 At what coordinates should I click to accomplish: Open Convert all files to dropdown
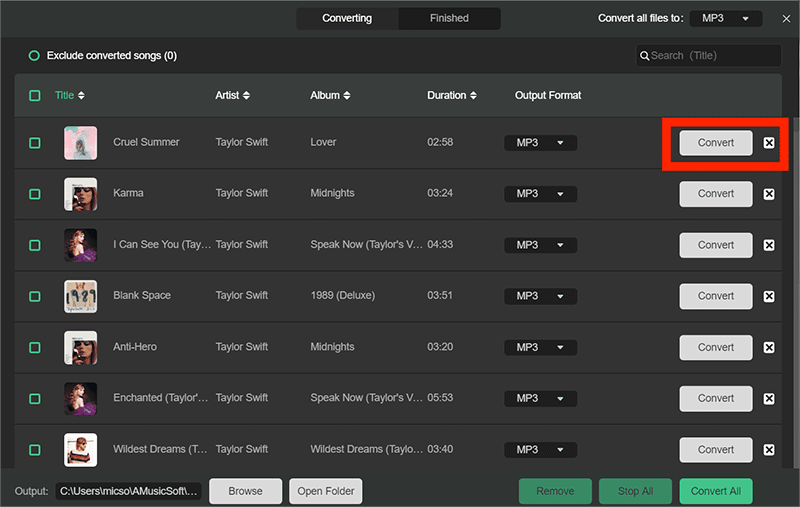pyautogui.click(x=726, y=18)
